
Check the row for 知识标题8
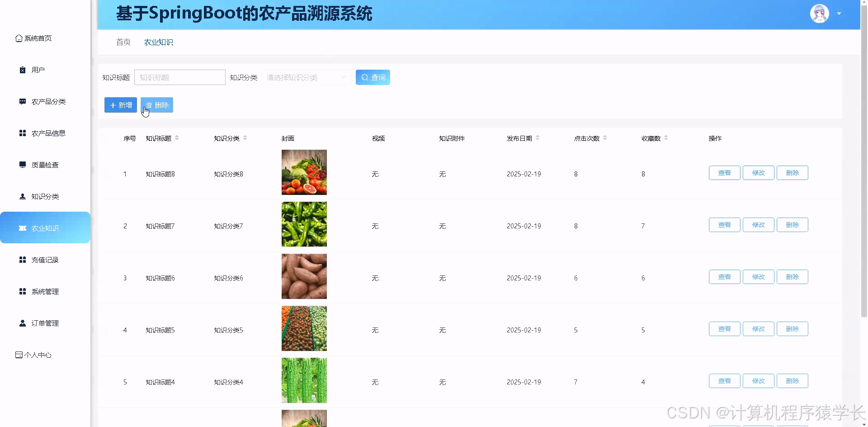click(x=104, y=174)
